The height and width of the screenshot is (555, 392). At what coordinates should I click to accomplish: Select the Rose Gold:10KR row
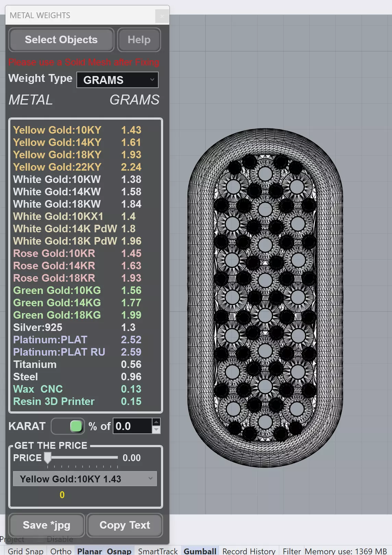pos(77,254)
